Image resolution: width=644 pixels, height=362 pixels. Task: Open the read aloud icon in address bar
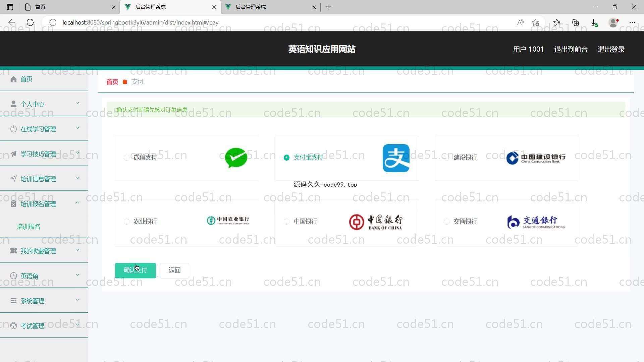pyautogui.click(x=520, y=22)
